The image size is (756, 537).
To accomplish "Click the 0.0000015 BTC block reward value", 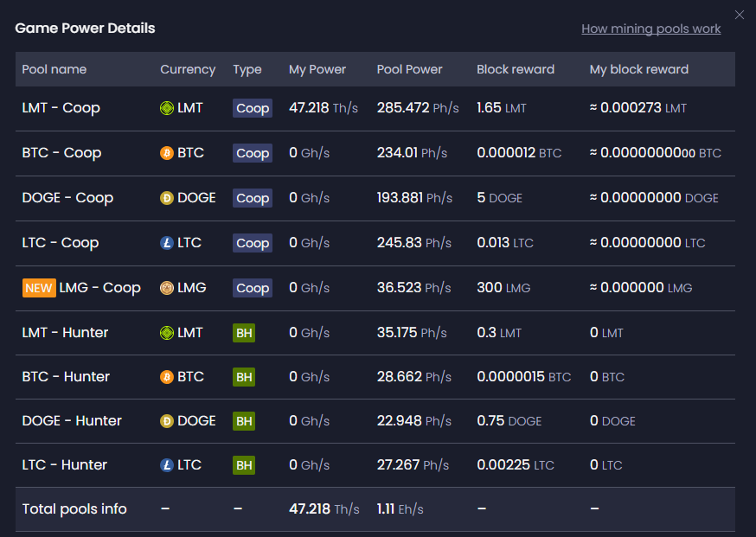I will pos(524,376).
